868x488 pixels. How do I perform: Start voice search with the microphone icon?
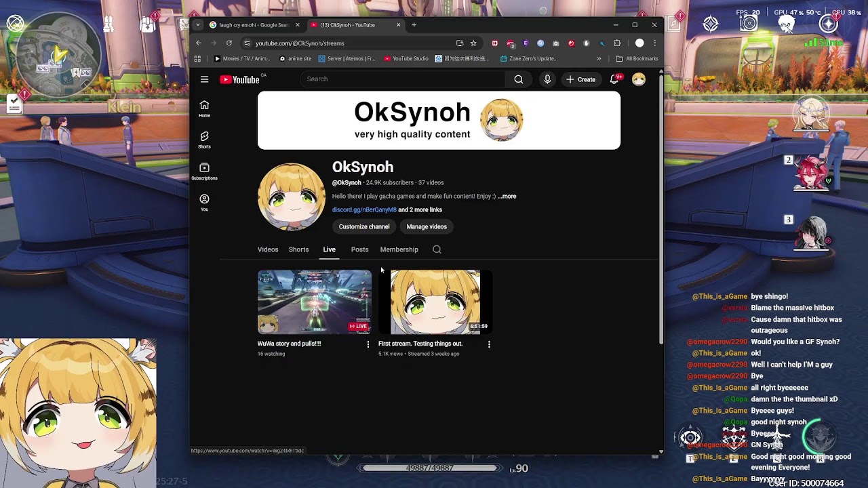pos(547,79)
